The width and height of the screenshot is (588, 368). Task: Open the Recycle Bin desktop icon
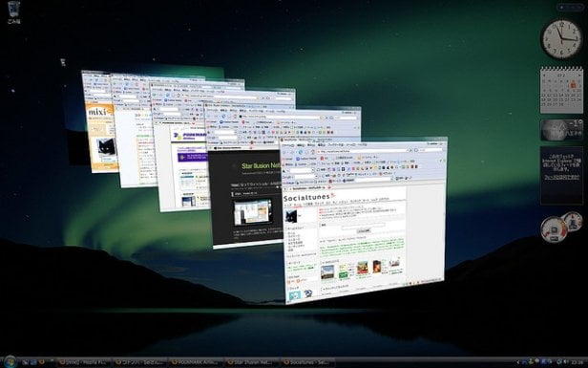(x=13, y=12)
